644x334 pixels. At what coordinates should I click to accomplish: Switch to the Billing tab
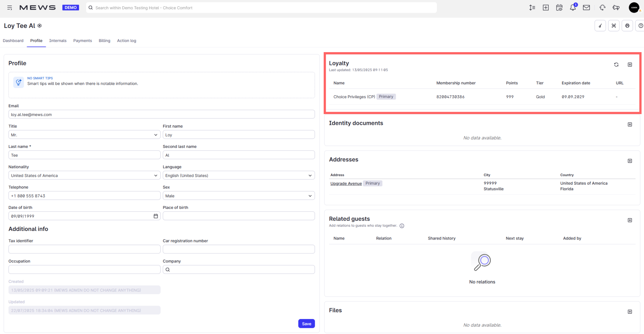pos(104,40)
